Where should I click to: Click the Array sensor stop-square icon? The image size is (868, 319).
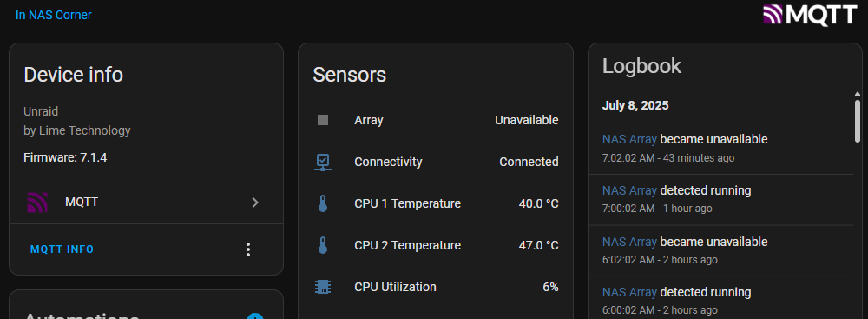[323, 120]
